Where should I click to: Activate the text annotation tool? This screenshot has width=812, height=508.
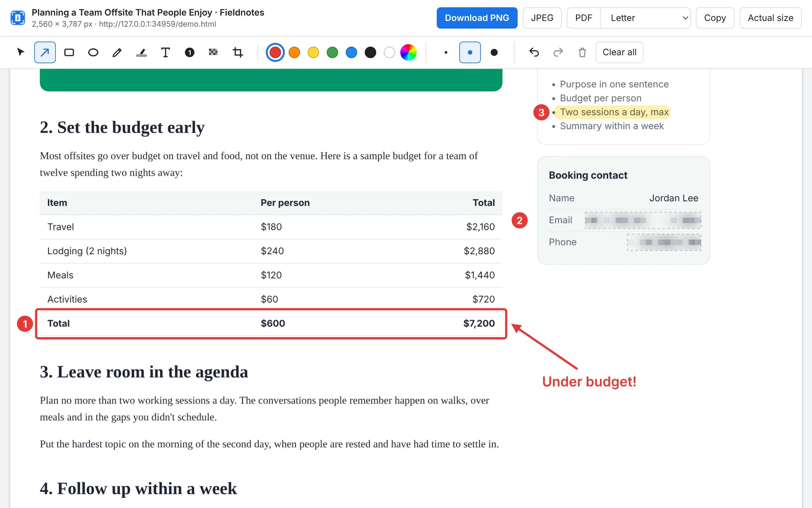pyautogui.click(x=166, y=52)
